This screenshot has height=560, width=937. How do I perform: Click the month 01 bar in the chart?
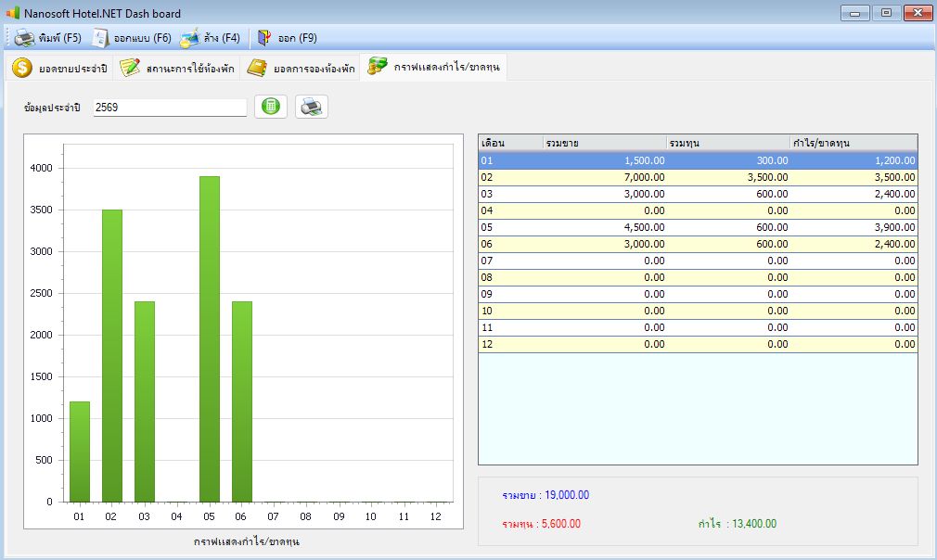click(x=80, y=452)
